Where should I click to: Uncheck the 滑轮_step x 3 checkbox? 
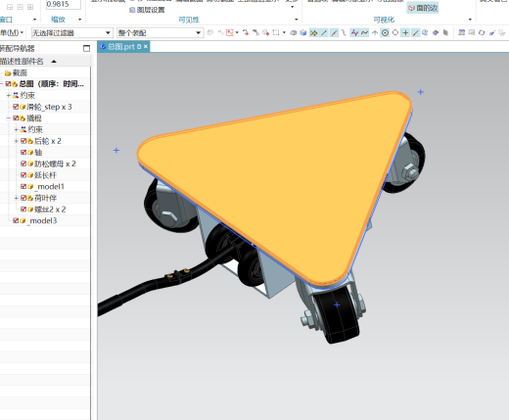[16, 107]
